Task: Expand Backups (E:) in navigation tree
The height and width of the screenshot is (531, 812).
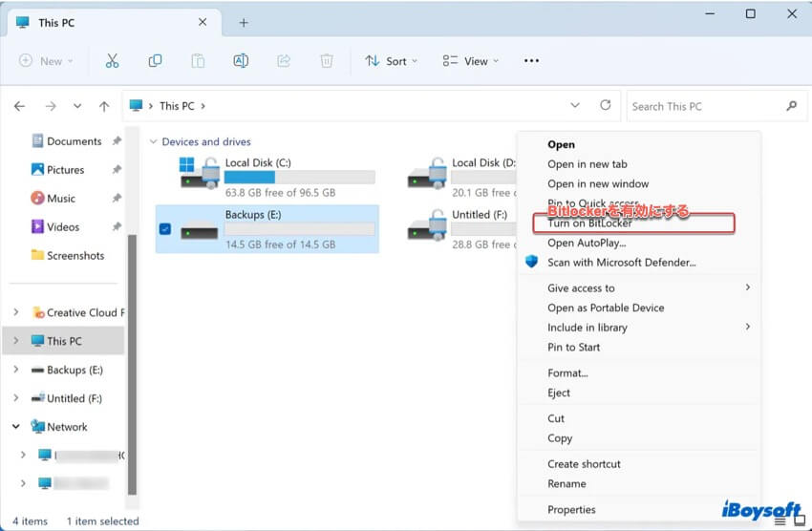Action: (x=16, y=369)
